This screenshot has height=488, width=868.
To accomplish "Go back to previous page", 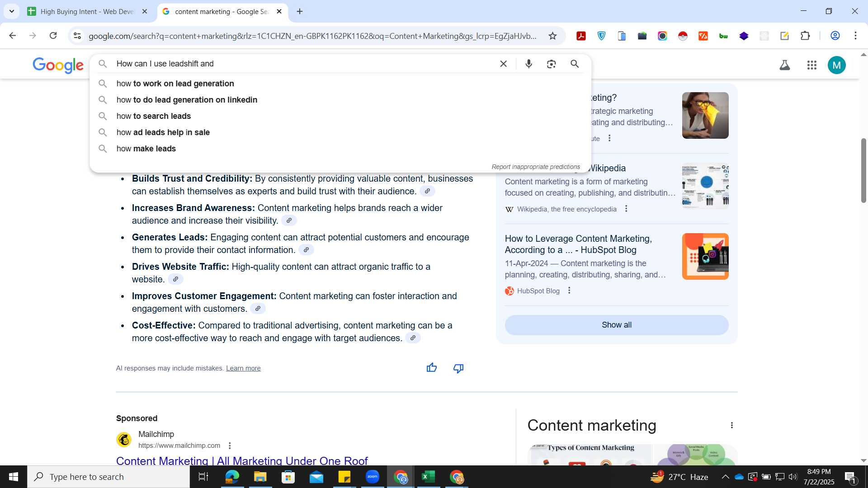I will pos(12,36).
